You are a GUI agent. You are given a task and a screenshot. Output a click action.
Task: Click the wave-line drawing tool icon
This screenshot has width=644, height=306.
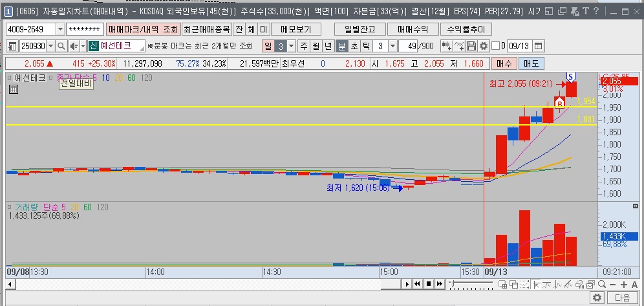point(546,284)
